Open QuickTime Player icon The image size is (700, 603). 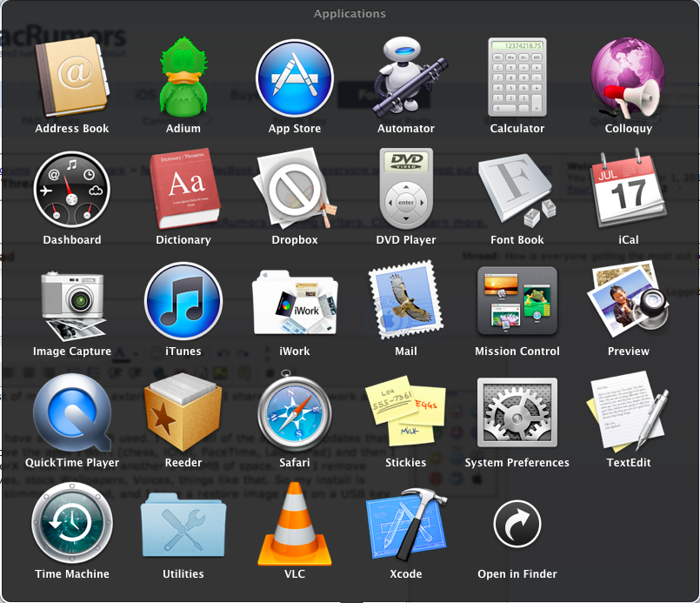tap(73, 412)
